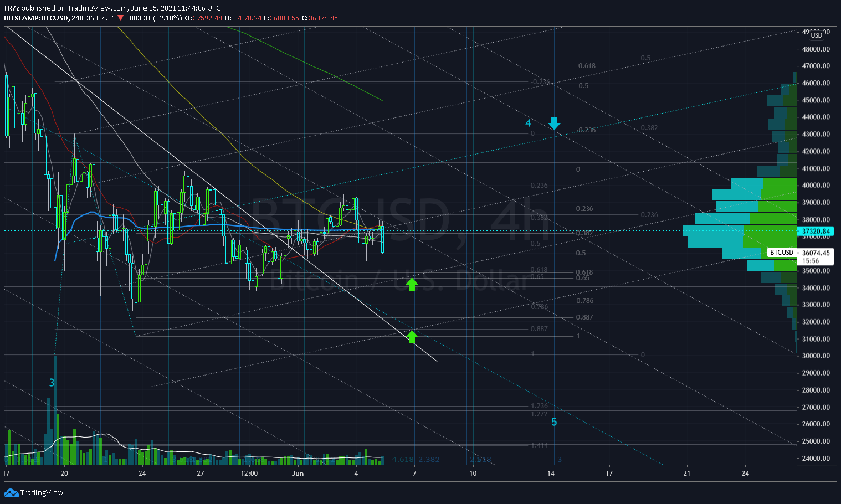Click the 4.618 time zone label
The width and height of the screenshot is (841, 504).
pos(403,460)
